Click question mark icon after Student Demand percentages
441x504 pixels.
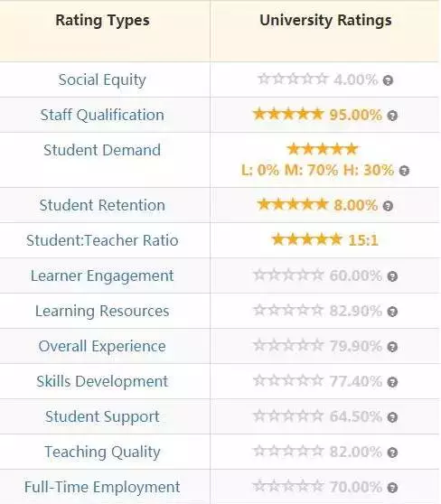tap(404, 171)
